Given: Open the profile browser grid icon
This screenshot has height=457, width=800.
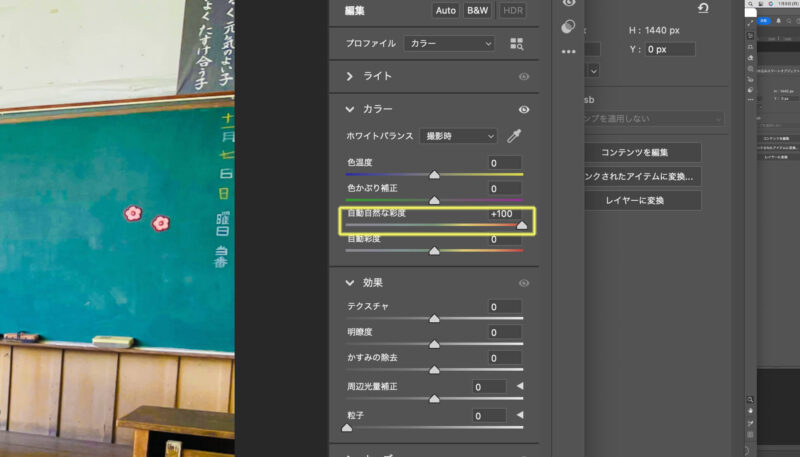Looking at the screenshot, I should [516, 44].
